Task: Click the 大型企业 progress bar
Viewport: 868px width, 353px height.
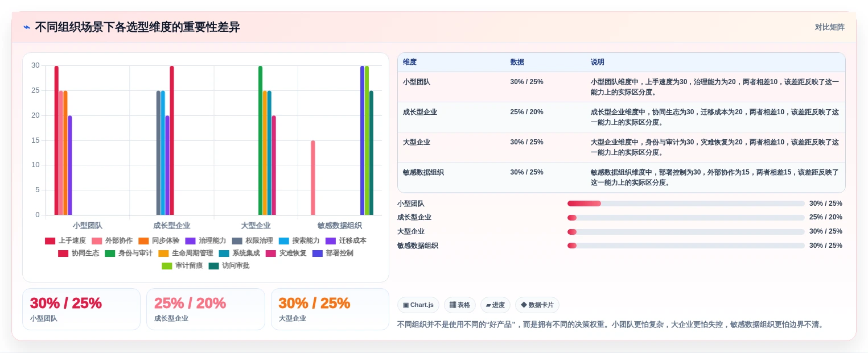Action: pyautogui.click(x=686, y=231)
